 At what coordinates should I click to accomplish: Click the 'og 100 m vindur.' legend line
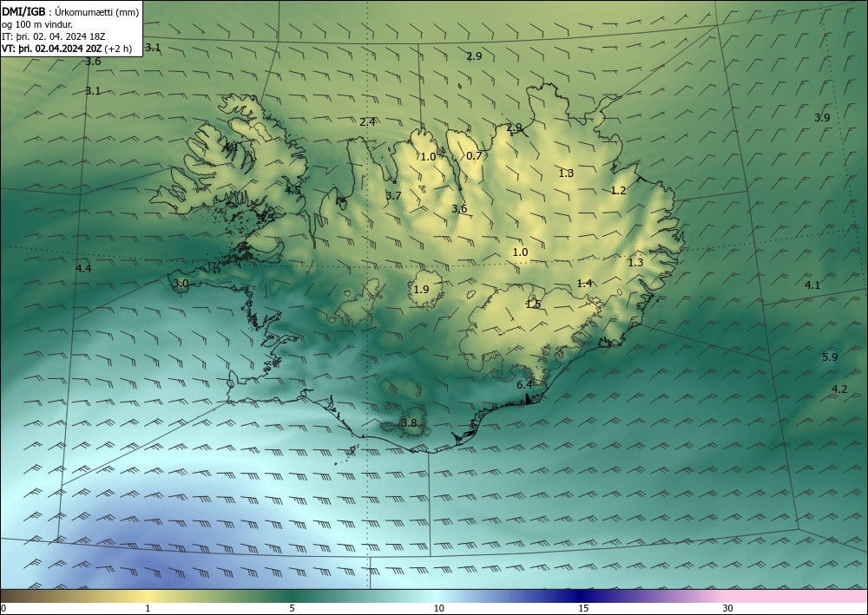[x=37, y=24]
